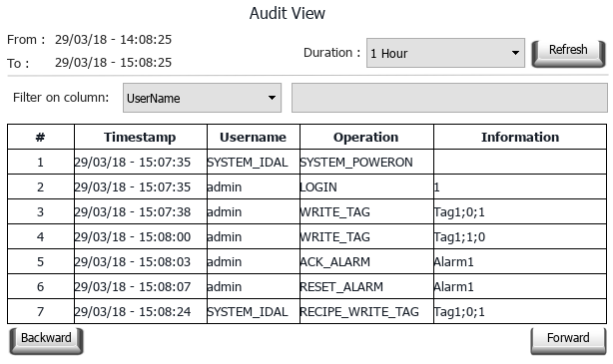The height and width of the screenshot is (364, 613).
Task: Click the Refresh button
Action: coord(568,53)
